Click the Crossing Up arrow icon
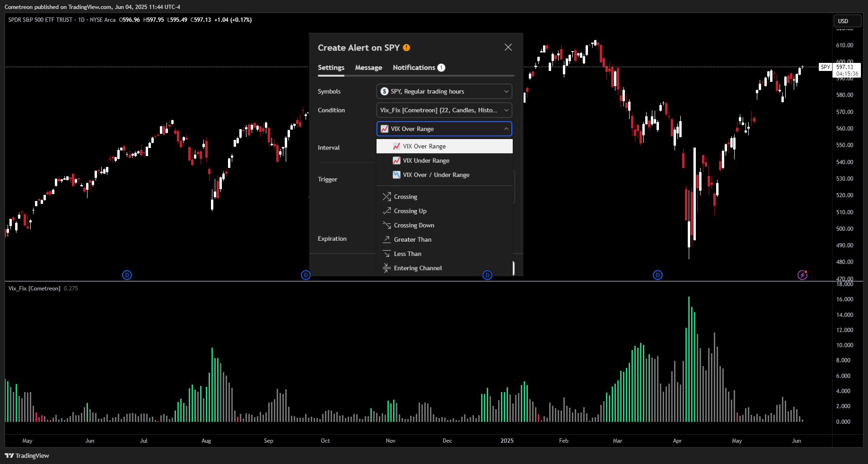Viewport: 868px width, 464px height. click(386, 211)
